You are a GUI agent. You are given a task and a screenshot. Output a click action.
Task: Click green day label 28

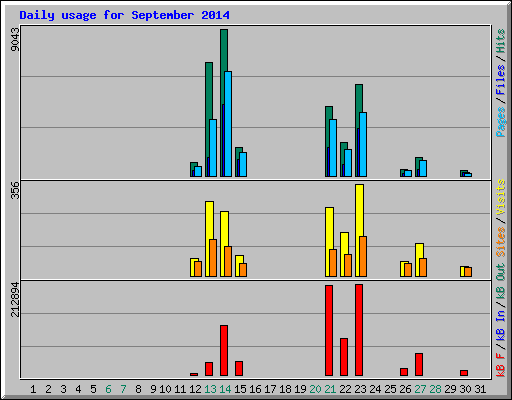(435, 389)
